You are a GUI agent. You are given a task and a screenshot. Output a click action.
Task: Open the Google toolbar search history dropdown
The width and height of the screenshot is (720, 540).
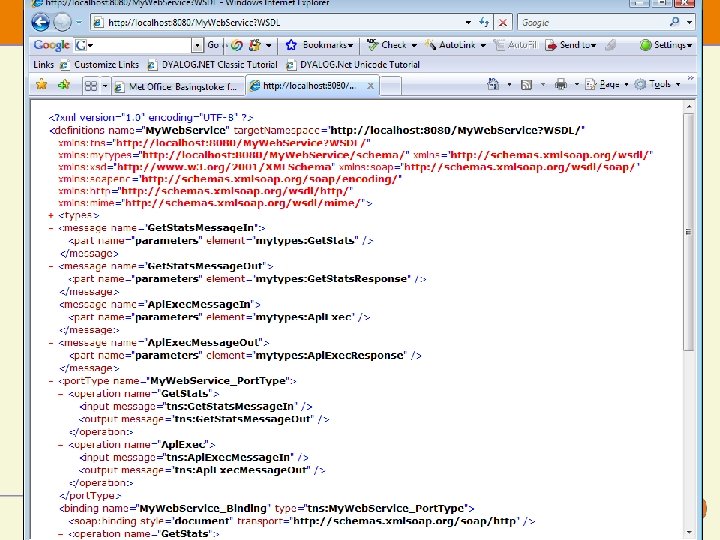(197, 45)
